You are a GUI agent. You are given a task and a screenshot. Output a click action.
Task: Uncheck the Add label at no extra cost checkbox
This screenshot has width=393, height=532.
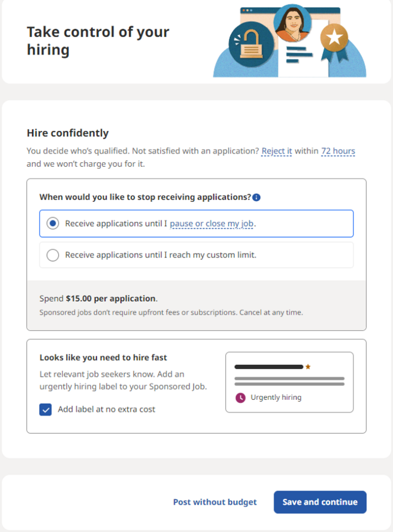[x=46, y=409]
